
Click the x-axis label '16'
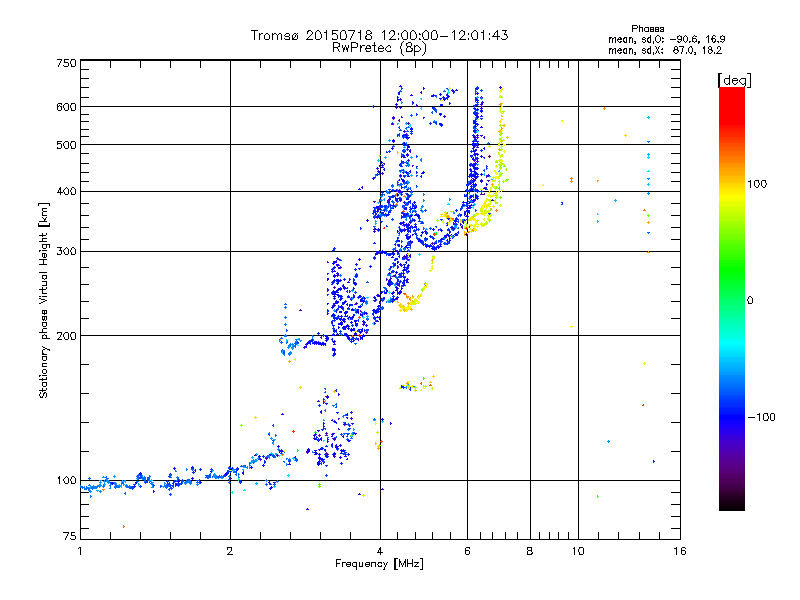pos(680,551)
